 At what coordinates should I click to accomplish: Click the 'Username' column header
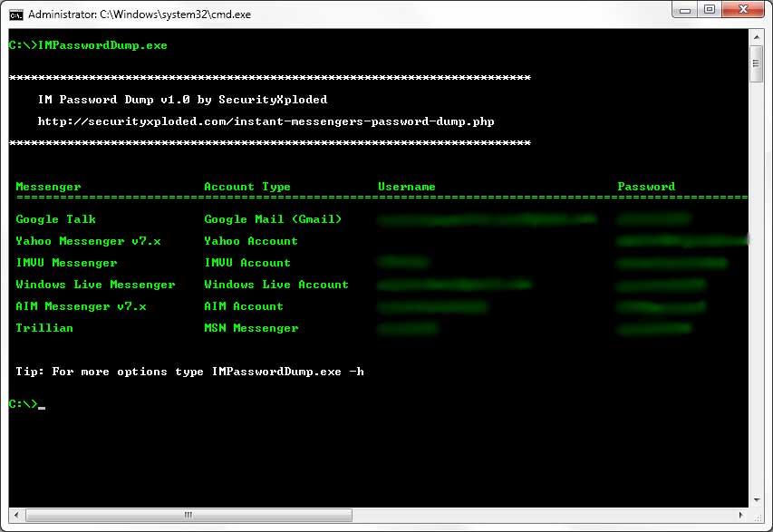pyautogui.click(x=407, y=187)
